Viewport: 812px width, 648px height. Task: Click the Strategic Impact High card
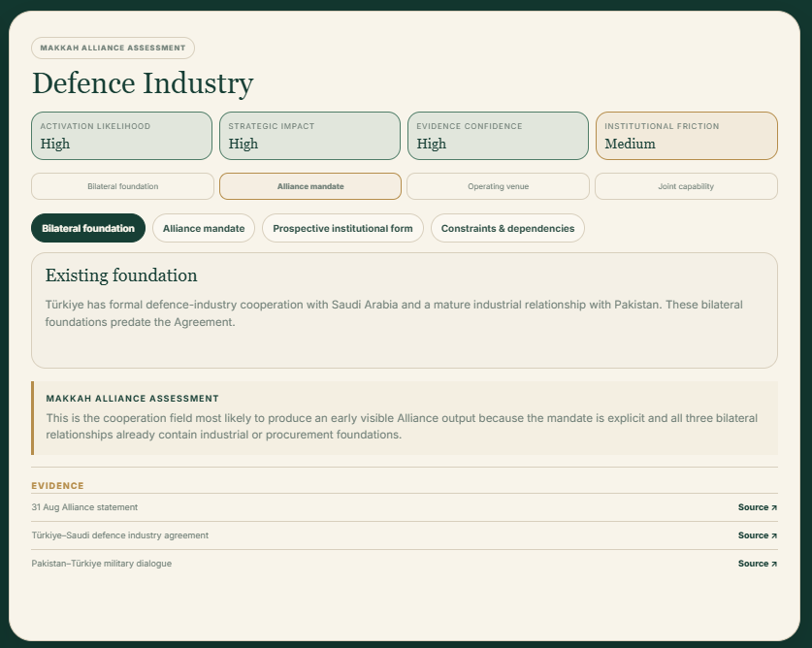tap(309, 136)
